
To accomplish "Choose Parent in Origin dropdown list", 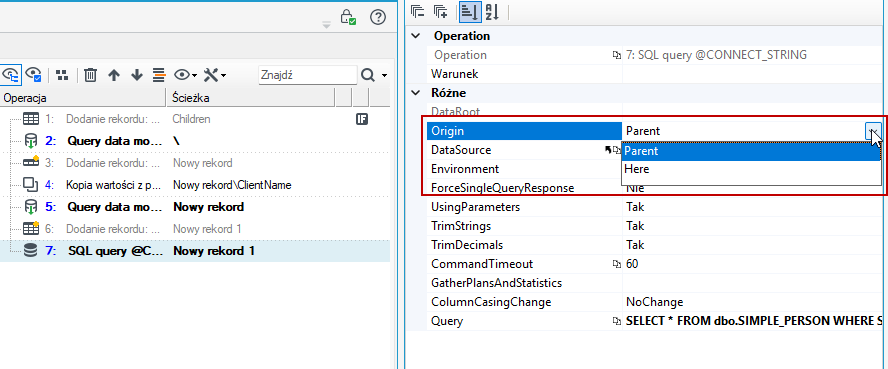I will pos(752,151).
